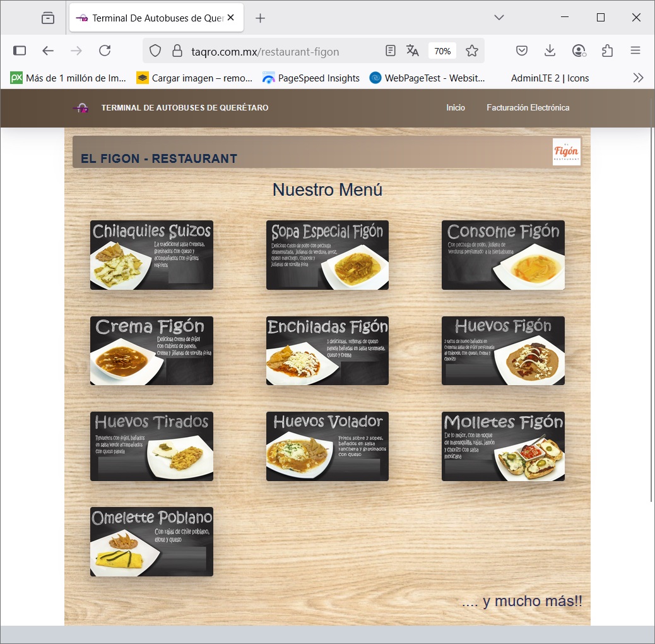This screenshot has width=655, height=644.
Task: Open the Facturación Electrónica menu item
Action: coord(528,108)
